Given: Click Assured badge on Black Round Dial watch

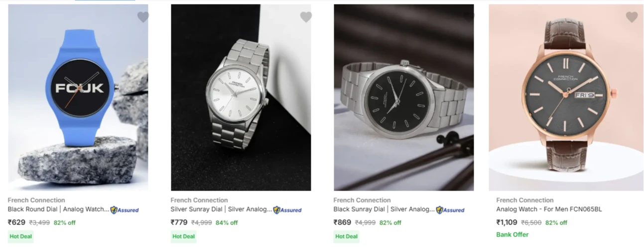Looking at the screenshot, I should click(125, 210).
